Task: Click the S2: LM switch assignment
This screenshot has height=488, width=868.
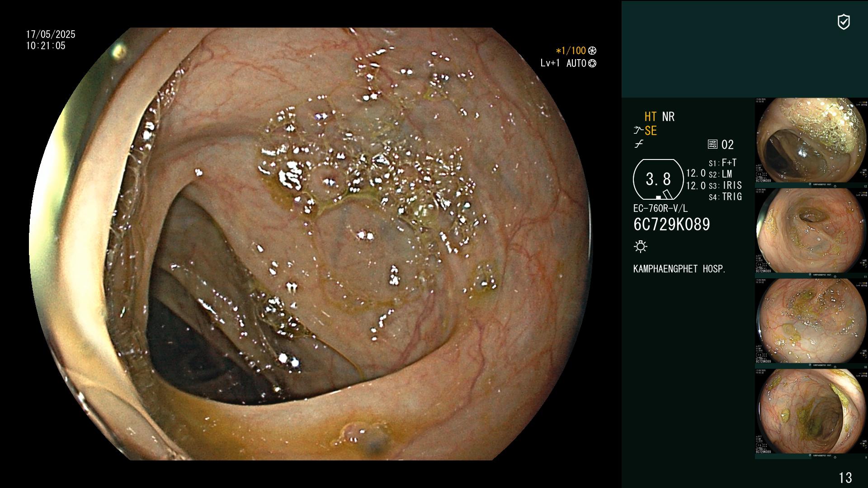Action: (720, 174)
